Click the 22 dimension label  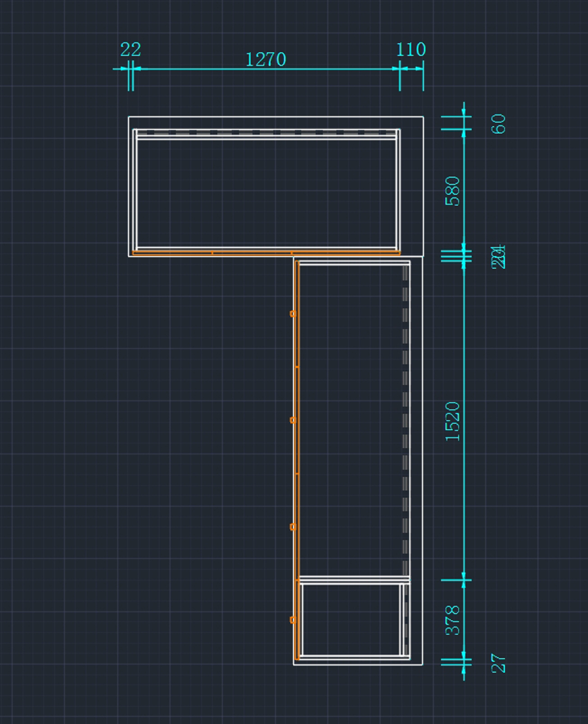(x=130, y=49)
